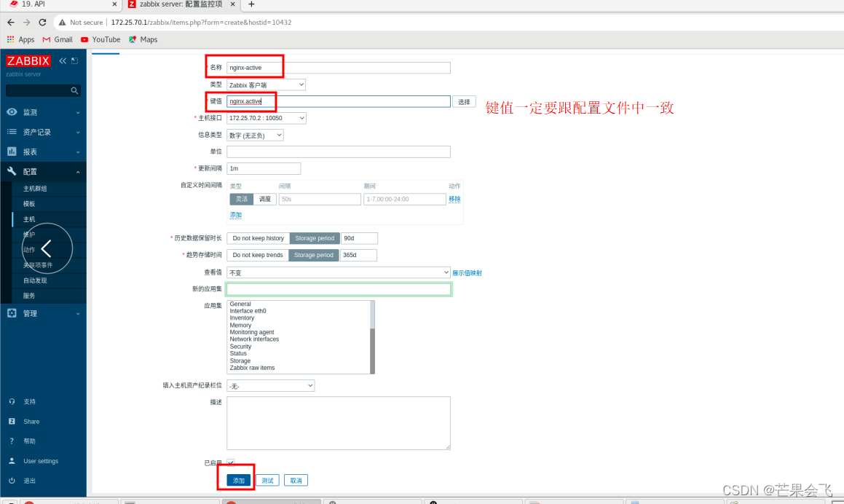Click browser forward arrow
The height and width of the screenshot is (504, 844).
point(26,22)
